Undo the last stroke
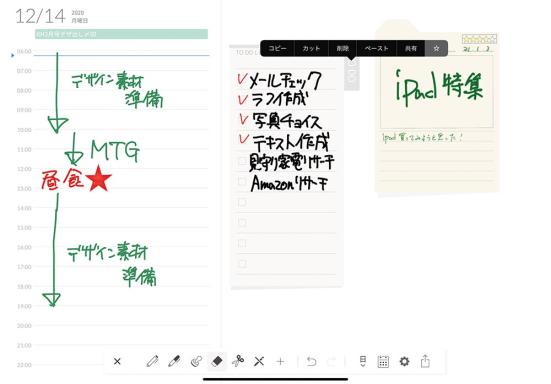Viewport: 551px width, 384px height. pyautogui.click(x=311, y=361)
